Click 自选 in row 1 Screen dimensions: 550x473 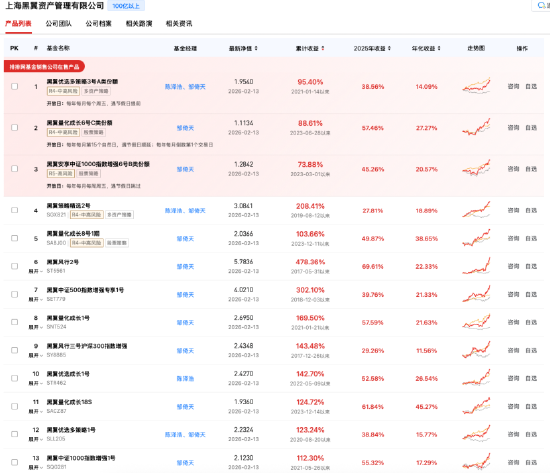531,86
